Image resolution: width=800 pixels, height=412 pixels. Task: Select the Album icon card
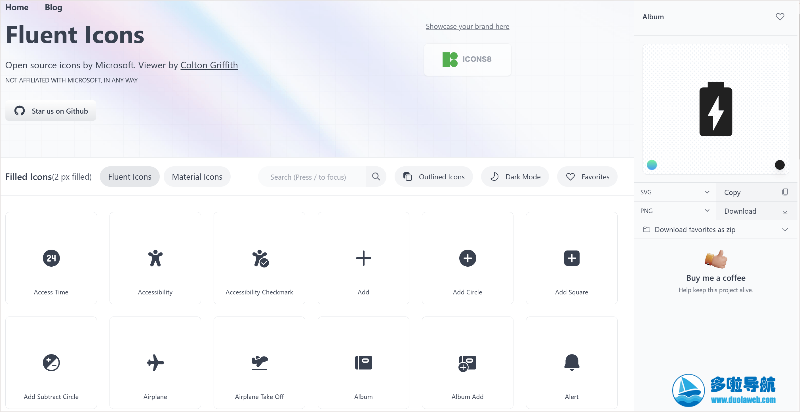363,363
